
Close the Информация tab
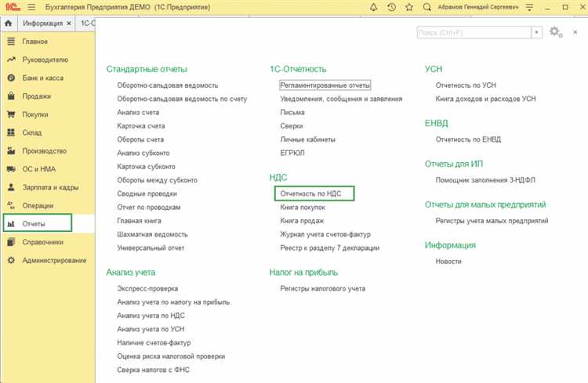click(69, 23)
